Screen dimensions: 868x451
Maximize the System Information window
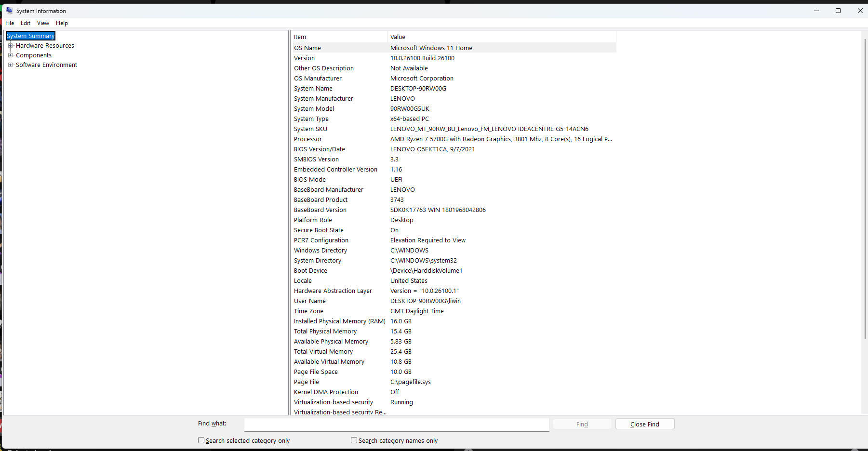point(838,11)
